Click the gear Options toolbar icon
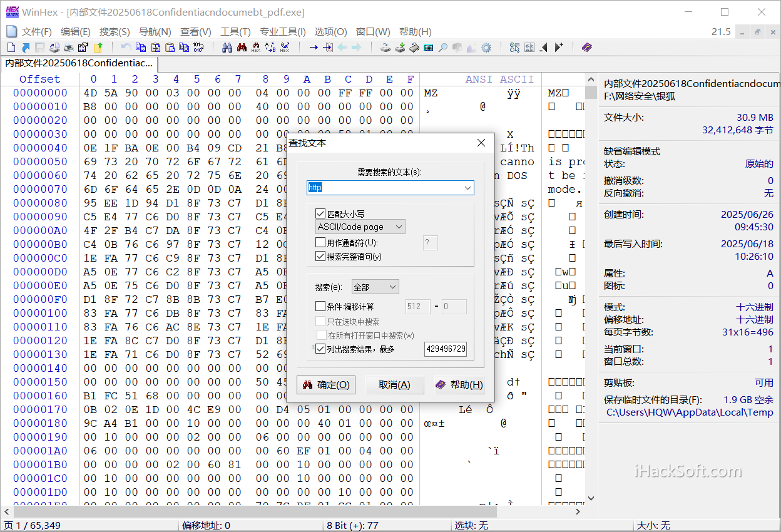Viewport: 781px width, 532px height. tap(486, 48)
